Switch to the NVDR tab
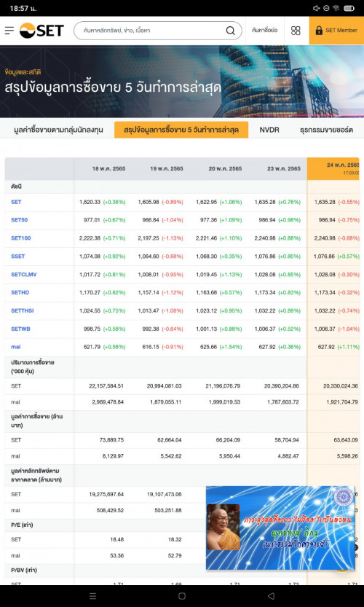 tap(269, 130)
